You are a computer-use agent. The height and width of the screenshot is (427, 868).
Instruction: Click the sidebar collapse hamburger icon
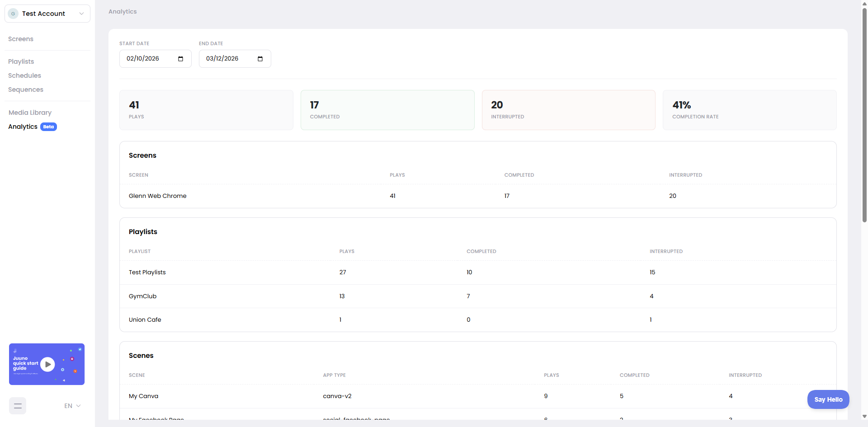[18, 406]
